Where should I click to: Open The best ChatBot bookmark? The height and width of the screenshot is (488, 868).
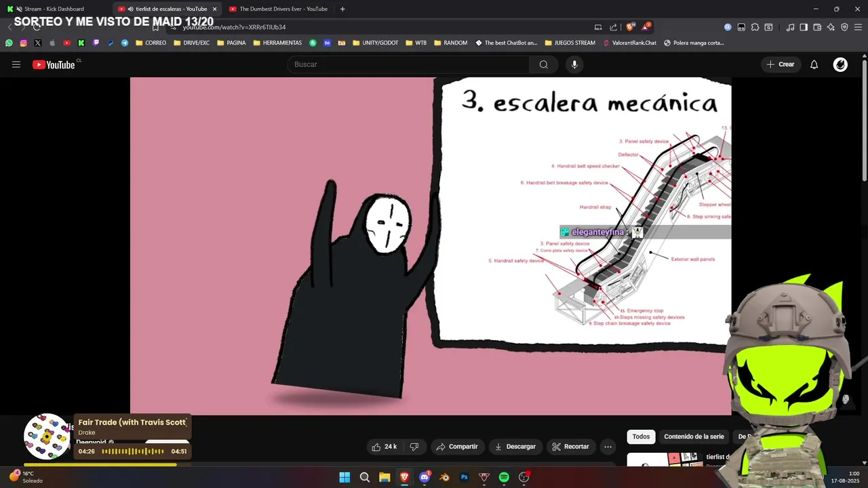pyautogui.click(x=506, y=43)
